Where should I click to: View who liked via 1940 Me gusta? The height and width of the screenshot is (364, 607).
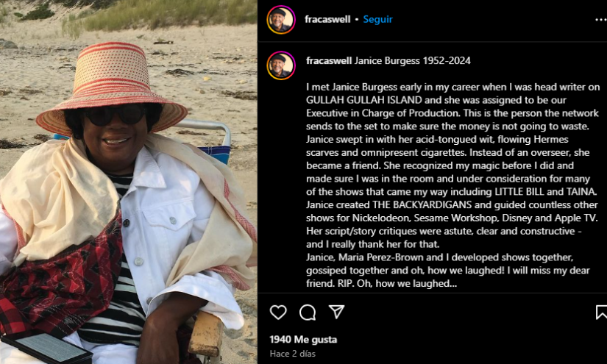tap(303, 339)
